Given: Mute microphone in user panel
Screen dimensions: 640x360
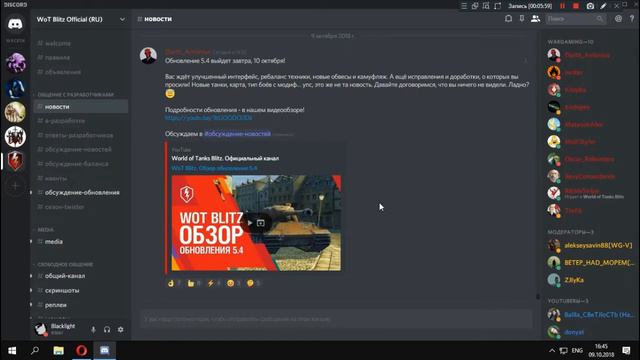Looking at the screenshot, I should (93, 329).
